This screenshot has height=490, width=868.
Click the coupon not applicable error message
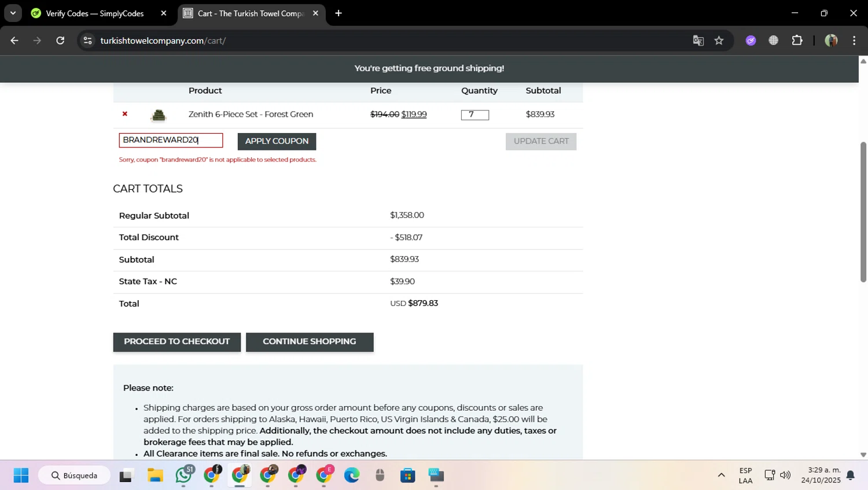pyautogui.click(x=218, y=160)
